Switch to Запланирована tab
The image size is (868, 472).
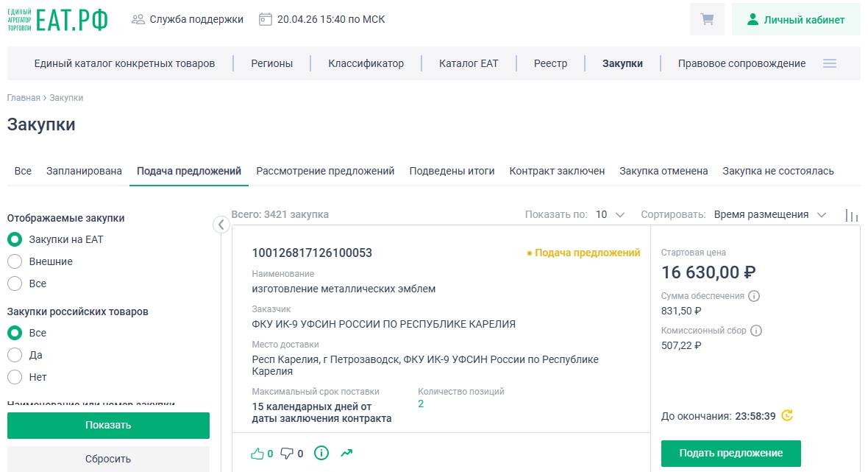[x=84, y=171]
